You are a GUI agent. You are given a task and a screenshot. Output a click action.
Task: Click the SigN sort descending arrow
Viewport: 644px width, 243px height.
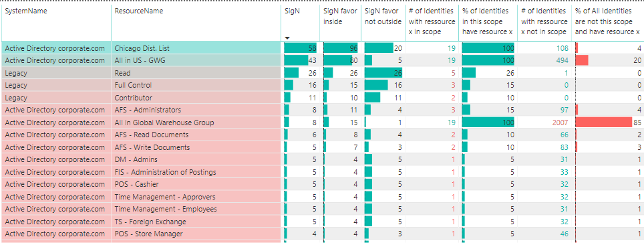coord(287,38)
